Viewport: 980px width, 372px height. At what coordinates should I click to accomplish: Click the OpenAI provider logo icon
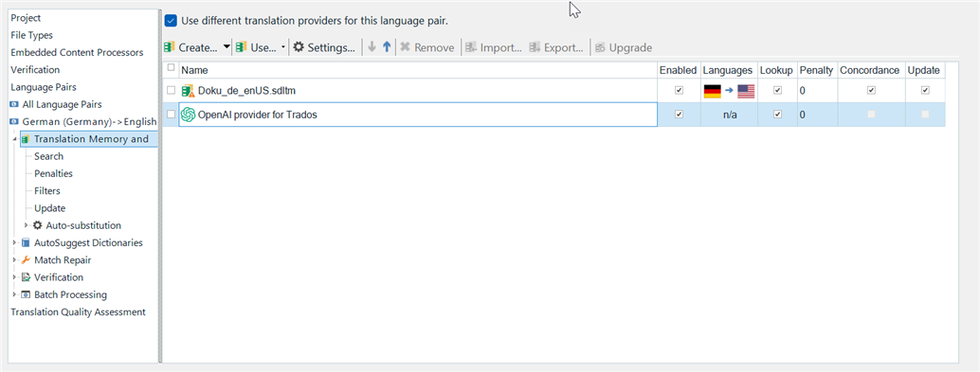point(188,115)
